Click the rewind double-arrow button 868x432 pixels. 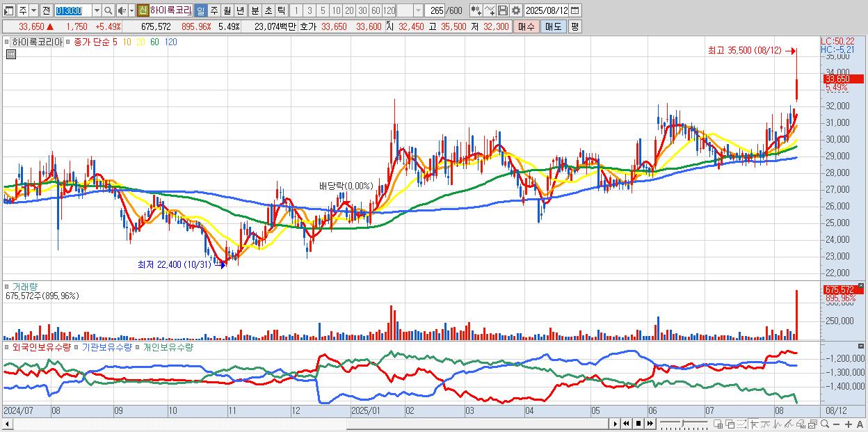[626, 424]
